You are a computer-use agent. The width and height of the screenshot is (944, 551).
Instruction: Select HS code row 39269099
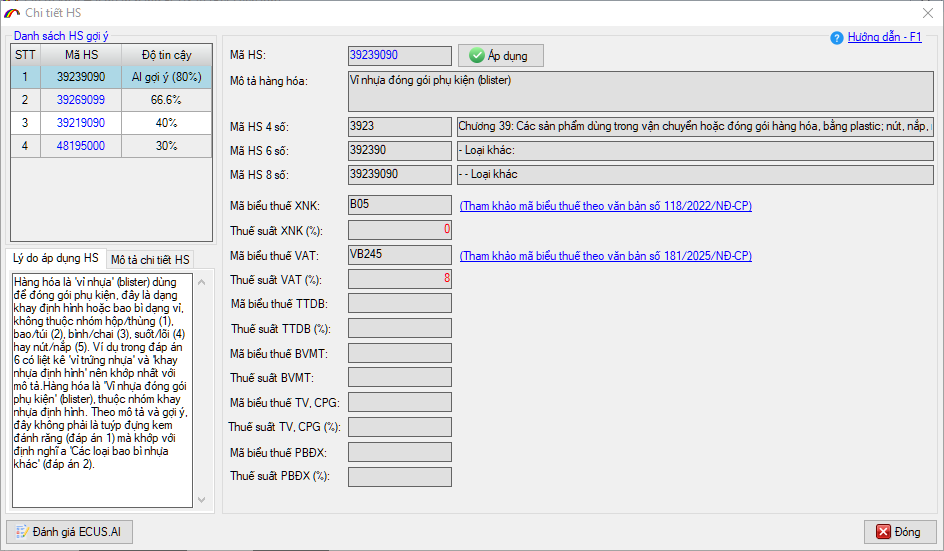click(x=80, y=100)
